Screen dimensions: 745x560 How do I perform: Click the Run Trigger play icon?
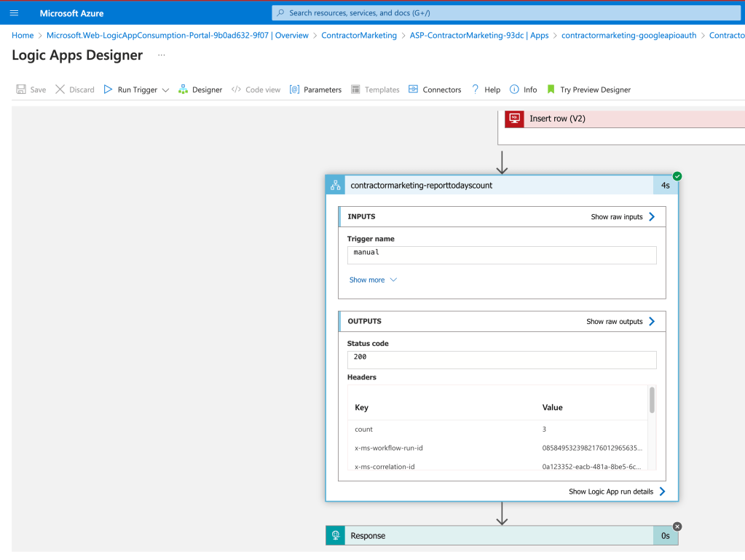pos(108,90)
